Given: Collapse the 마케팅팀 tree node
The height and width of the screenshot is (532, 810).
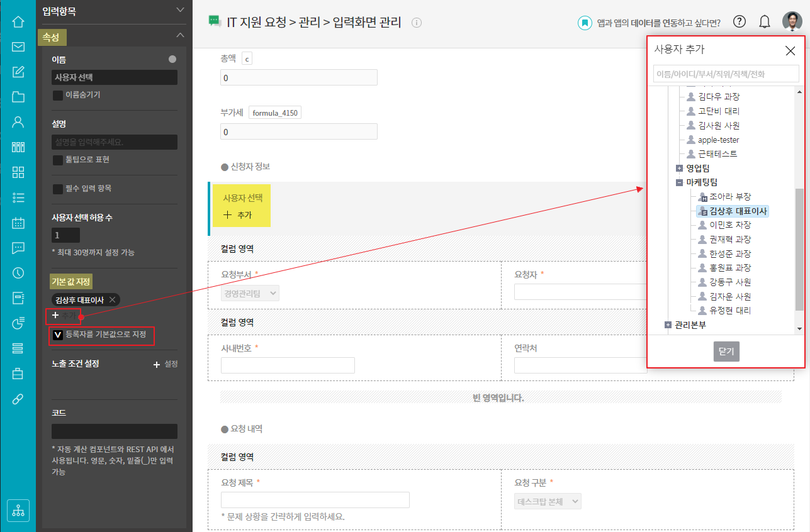Looking at the screenshot, I should (679, 183).
